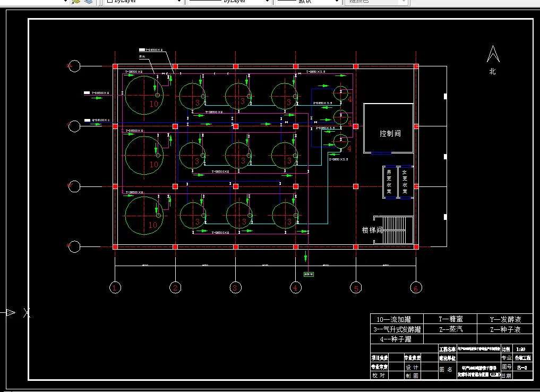Image resolution: width=540 pixels, height=392 pixels.
Task: Select legend entry Y—发酵液
Action: [x=505, y=319]
